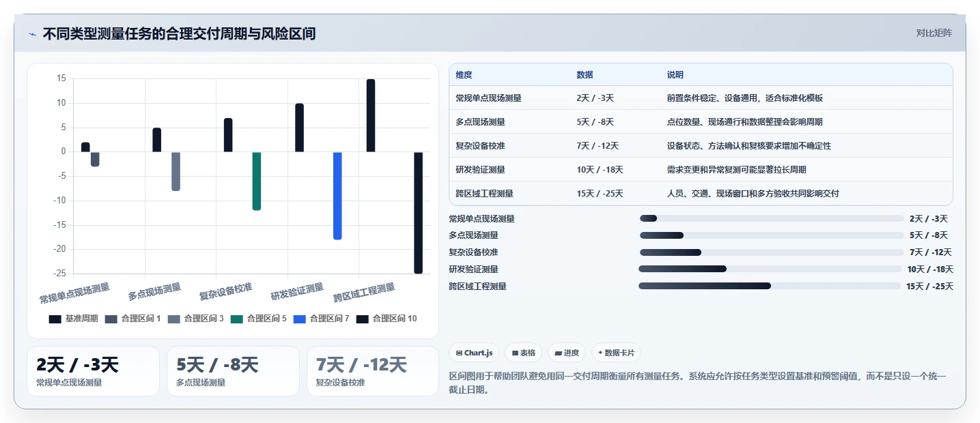
Task: Click the 跨区域工程测量 progress bar
Action: coord(770,286)
